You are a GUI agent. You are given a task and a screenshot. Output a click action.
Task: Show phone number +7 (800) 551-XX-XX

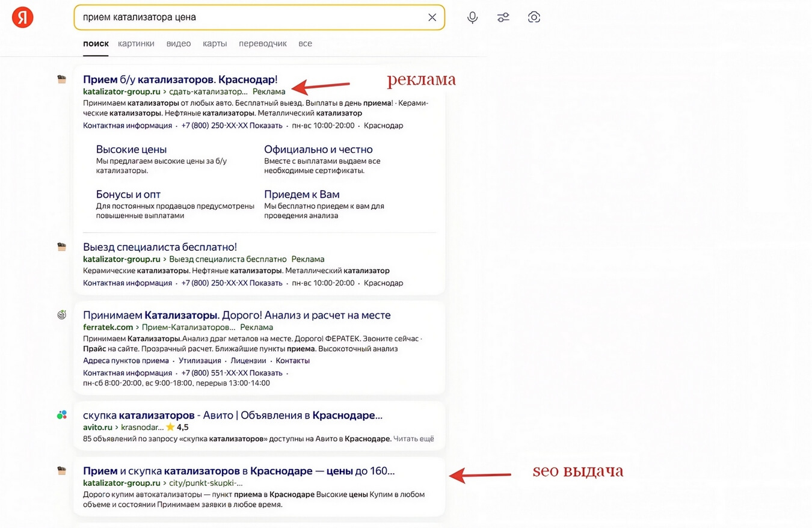pyautogui.click(x=232, y=373)
